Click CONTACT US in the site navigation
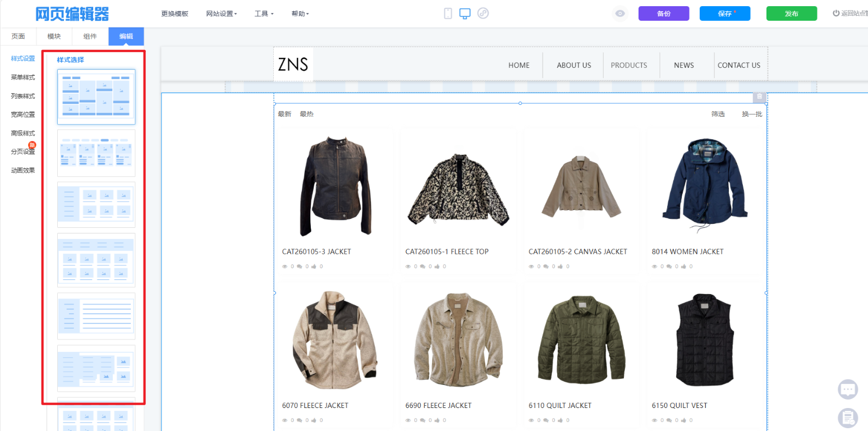The image size is (868, 431). tap(739, 65)
